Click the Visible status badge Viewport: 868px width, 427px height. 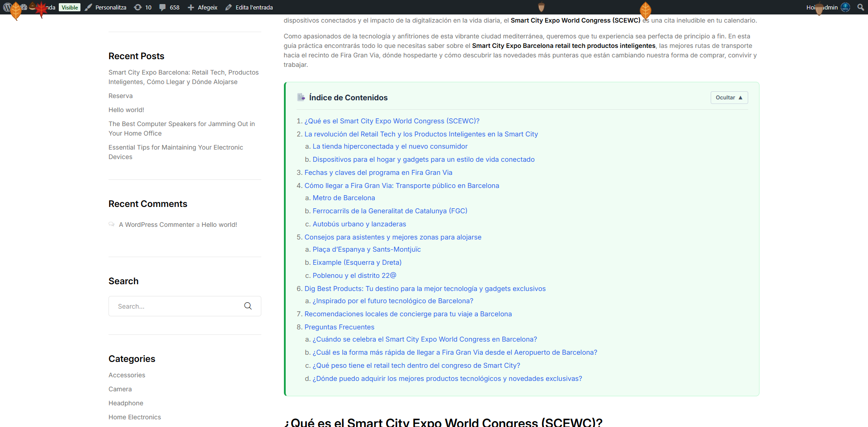(x=70, y=7)
